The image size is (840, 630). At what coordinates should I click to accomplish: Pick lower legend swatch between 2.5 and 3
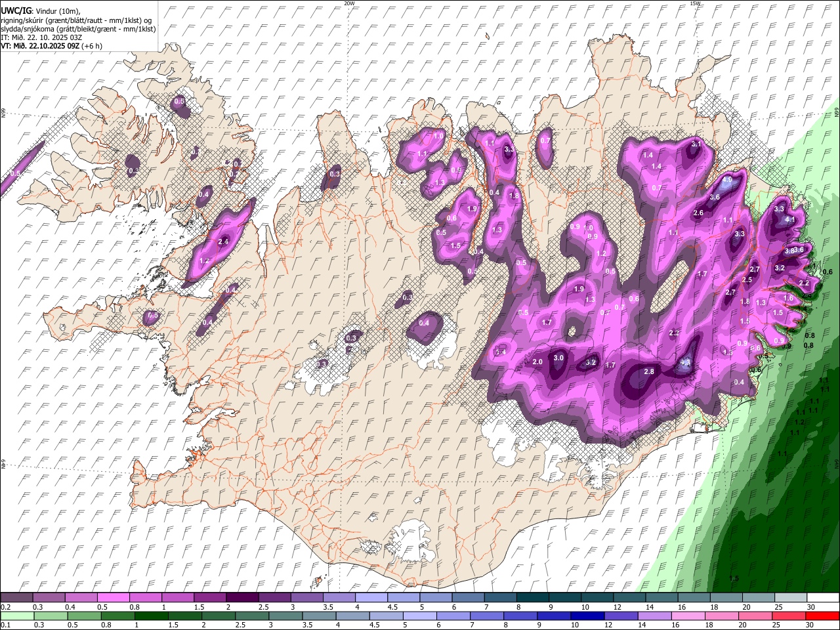pyautogui.click(x=252, y=616)
